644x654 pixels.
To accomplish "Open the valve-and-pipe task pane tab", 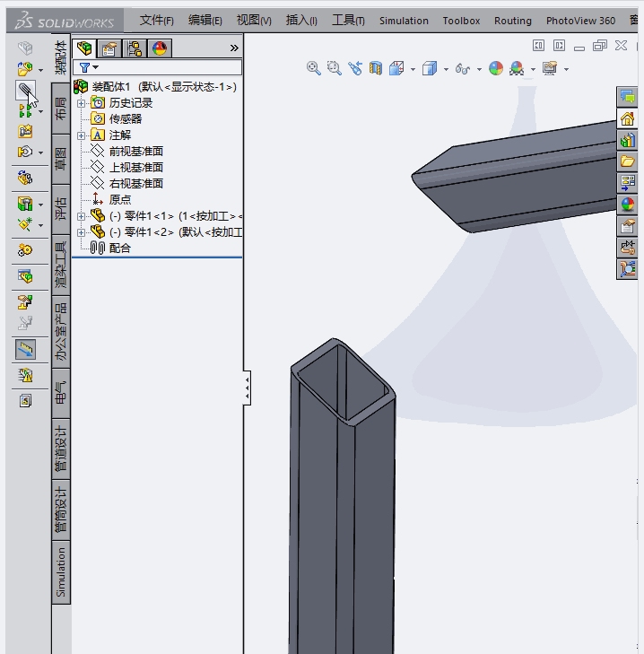I will [627, 248].
